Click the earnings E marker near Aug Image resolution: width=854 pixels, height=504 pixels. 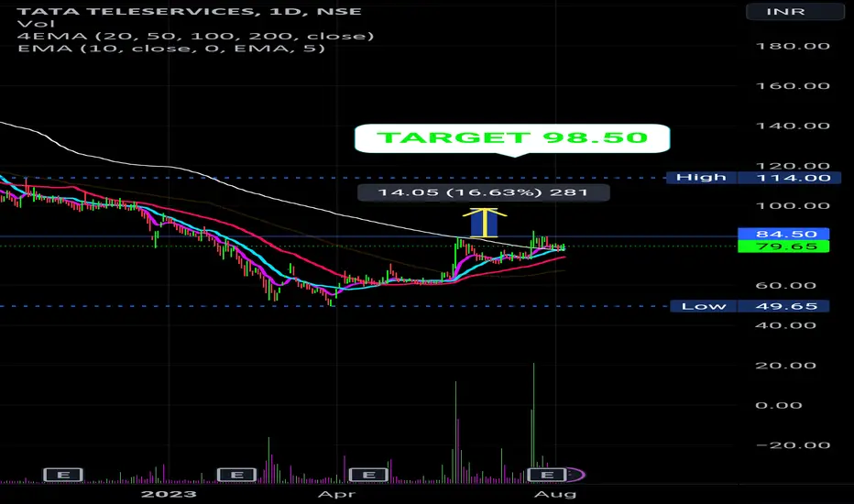point(547,475)
